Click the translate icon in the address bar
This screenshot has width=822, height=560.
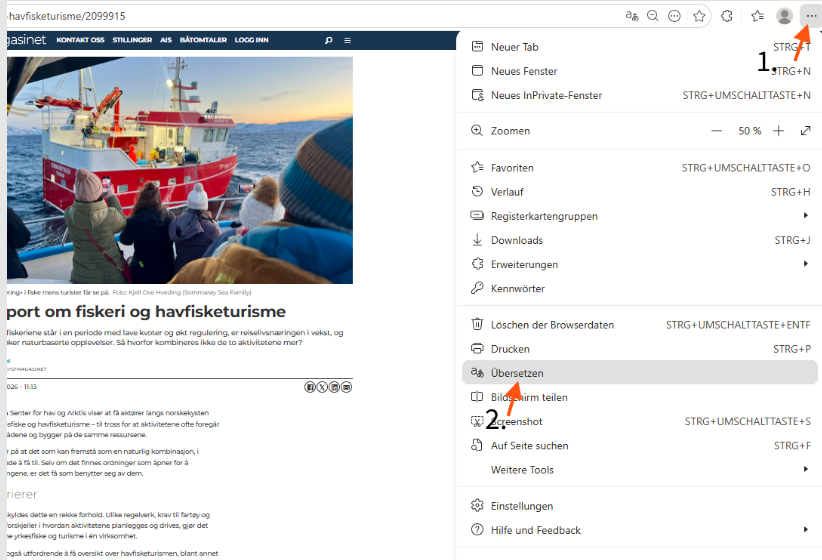[632, 16]
